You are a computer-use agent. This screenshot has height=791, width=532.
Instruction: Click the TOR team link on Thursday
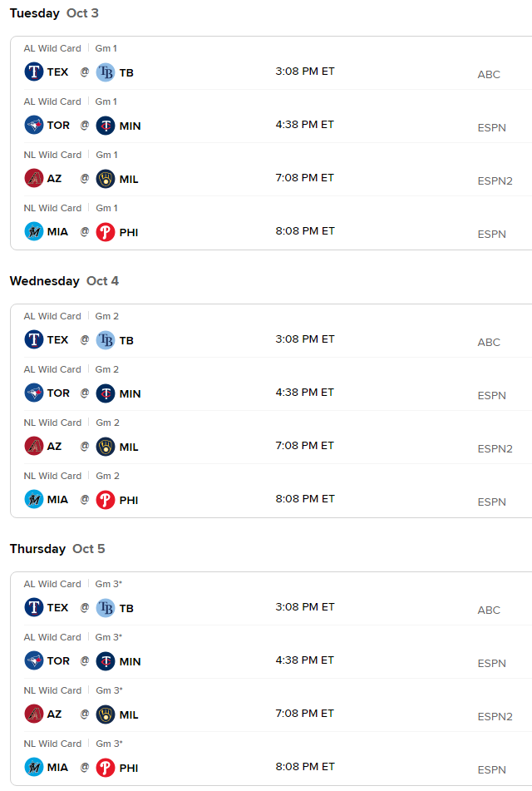click(x=58, y=661)
